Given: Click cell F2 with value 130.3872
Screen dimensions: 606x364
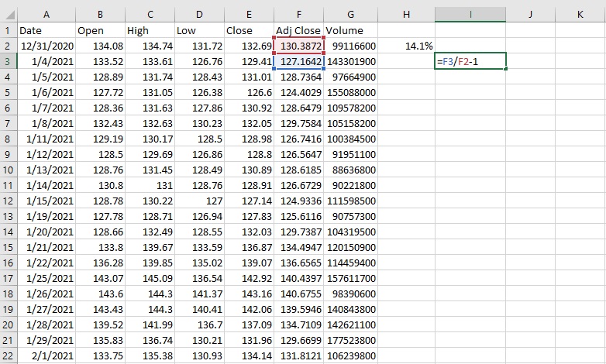Looking at the screenshot, I should pos(298,46).
